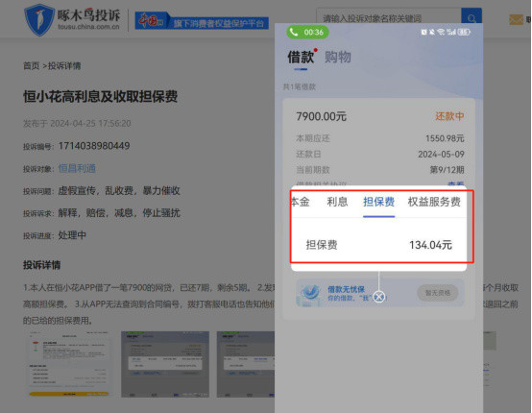This screenshot has height=413, width=532.
Task: Switch to the 购物 tab
Action: [338, 57]
